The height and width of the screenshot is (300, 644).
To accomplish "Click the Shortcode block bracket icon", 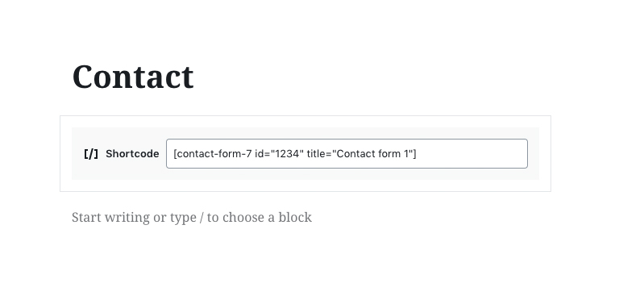I will point(91,154).
